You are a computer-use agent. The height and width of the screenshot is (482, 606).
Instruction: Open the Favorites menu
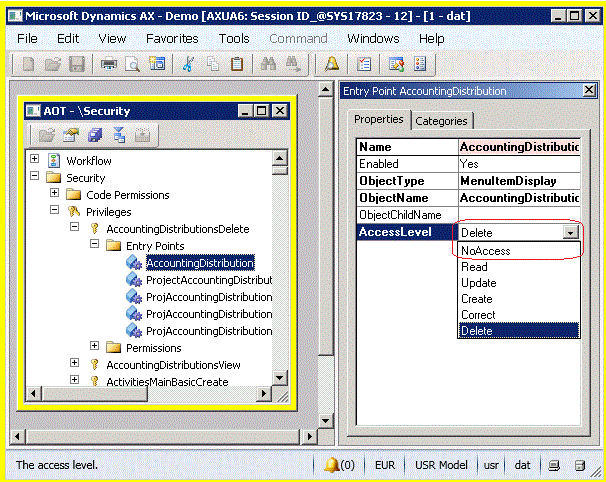172,39
